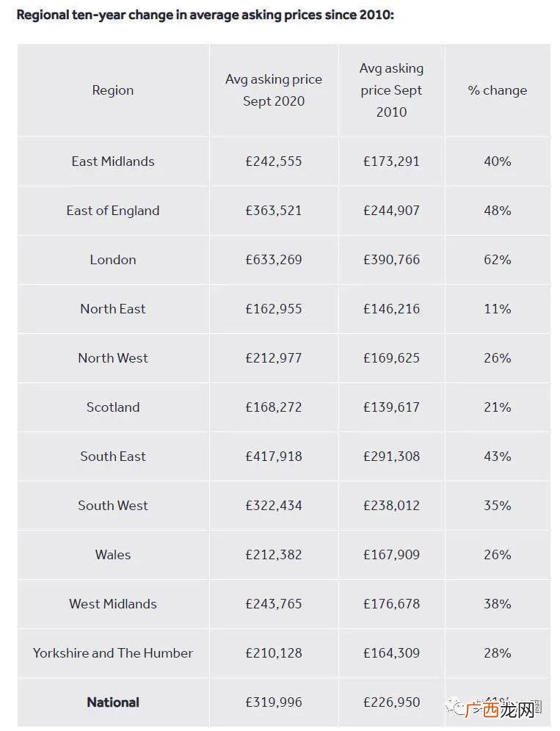
Task: Select the Region column header
Action: point(113,90)
